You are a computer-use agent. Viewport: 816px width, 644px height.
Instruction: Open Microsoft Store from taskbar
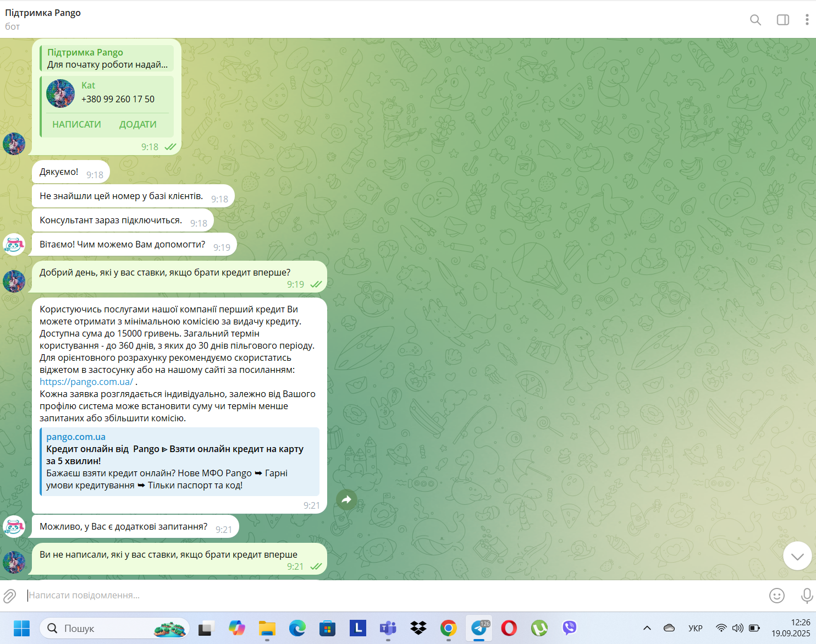(x=328, y=628)
